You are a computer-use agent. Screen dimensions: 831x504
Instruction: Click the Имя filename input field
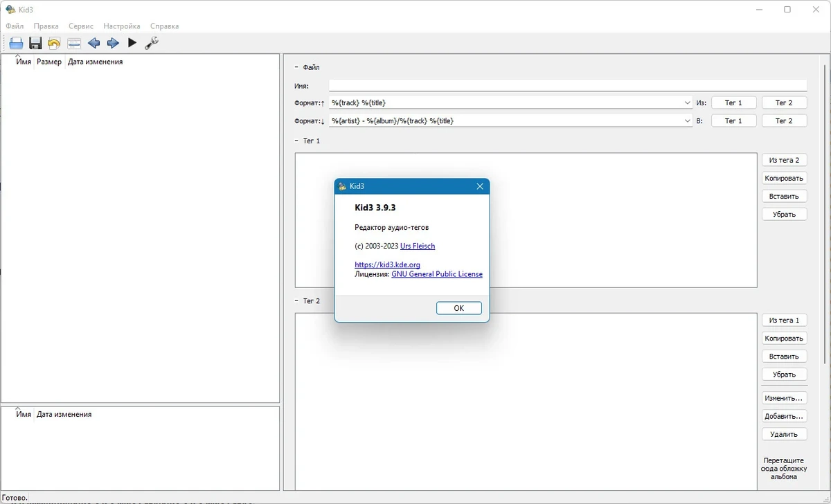568,86
